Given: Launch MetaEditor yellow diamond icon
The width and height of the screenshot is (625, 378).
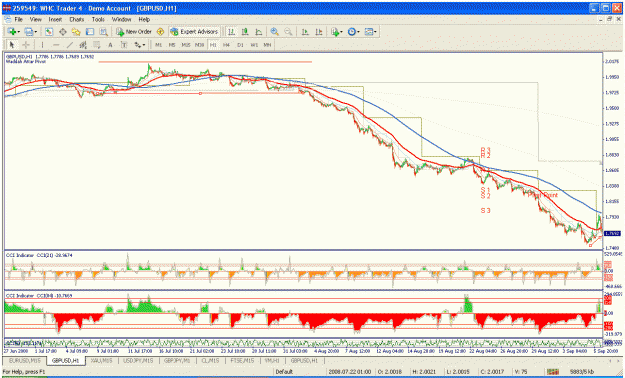Looking at the screenshot, I should tap(160, 32).
